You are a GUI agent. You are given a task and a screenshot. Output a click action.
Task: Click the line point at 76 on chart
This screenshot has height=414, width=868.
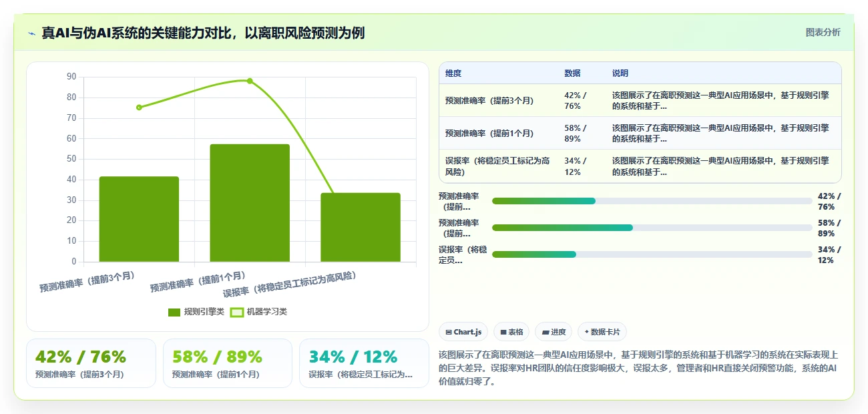pyautogui.click(x=139, y=108)
